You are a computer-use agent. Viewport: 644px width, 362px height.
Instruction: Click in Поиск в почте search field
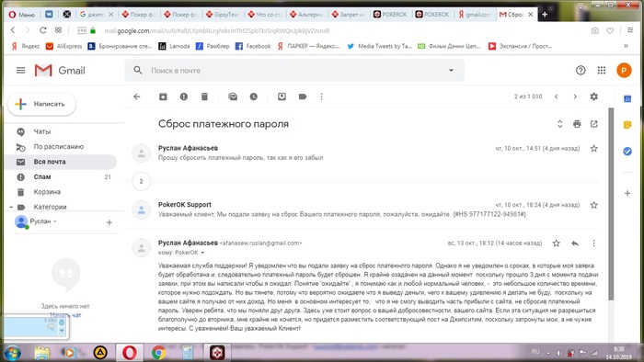(x=295, y=71)
